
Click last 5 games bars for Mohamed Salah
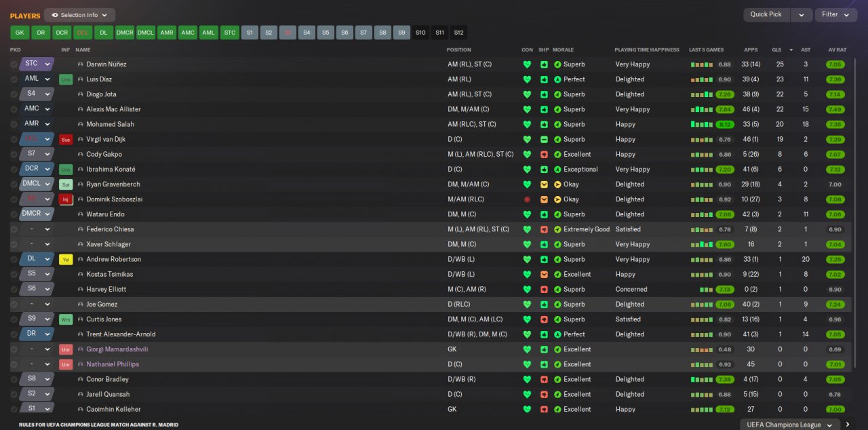tap(702, 124)
